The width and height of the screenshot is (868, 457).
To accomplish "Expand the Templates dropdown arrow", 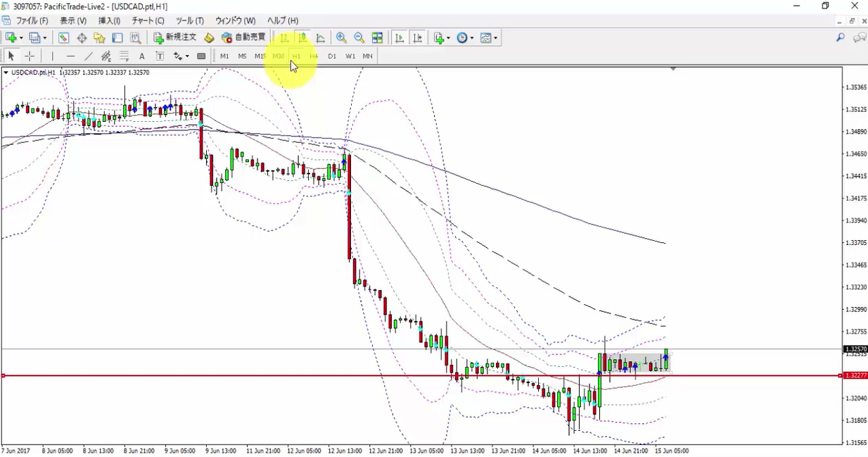I will (x=496, y=37).
